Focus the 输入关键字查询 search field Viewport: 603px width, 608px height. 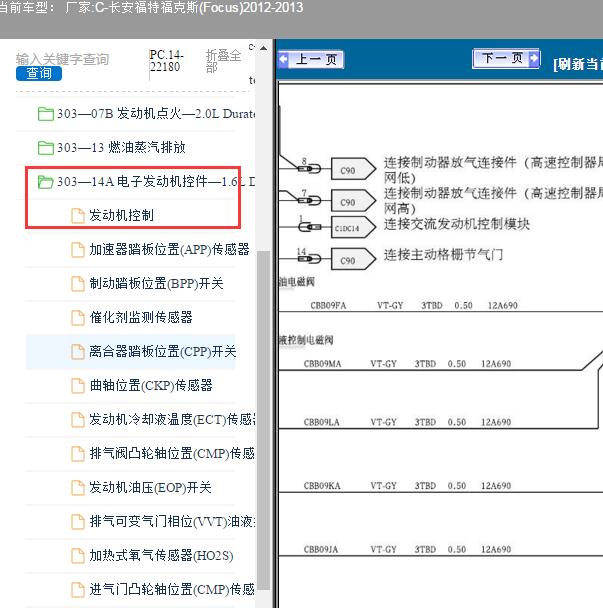62,59
